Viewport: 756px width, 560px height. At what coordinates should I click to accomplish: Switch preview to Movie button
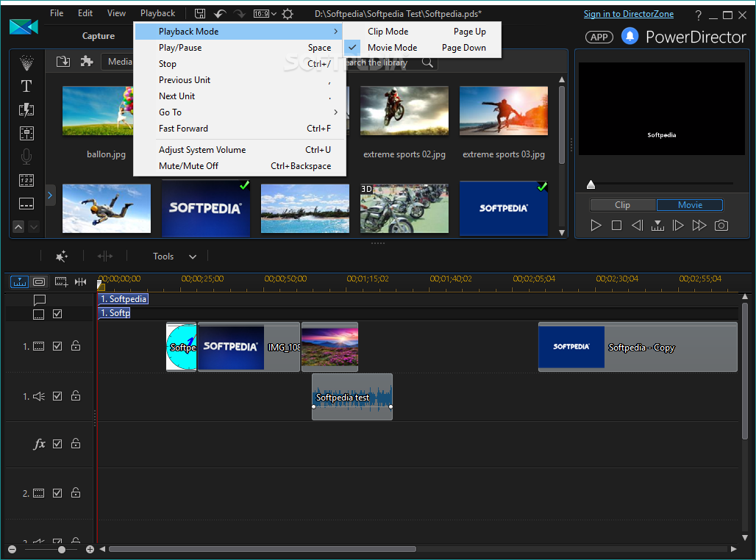[690, 205]
